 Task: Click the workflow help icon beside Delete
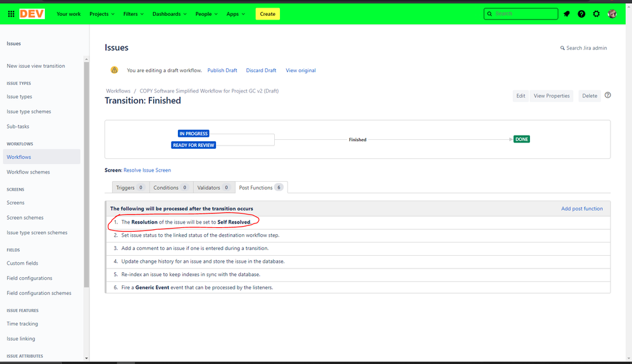click(608, 95)
